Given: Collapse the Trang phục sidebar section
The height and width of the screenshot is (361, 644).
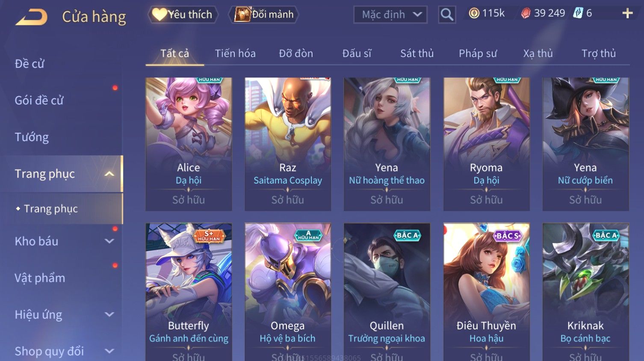Looking at the screenshot, I should coord(109,174).
